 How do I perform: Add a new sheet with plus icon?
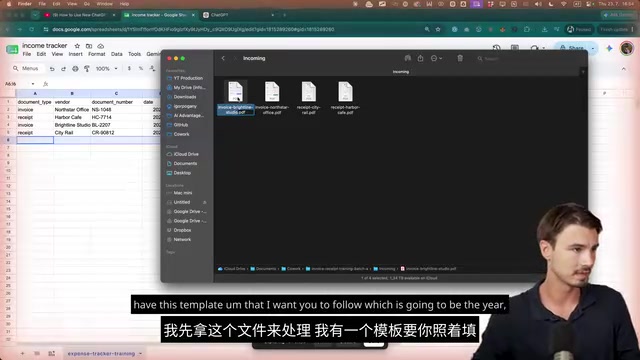point(22,353)
